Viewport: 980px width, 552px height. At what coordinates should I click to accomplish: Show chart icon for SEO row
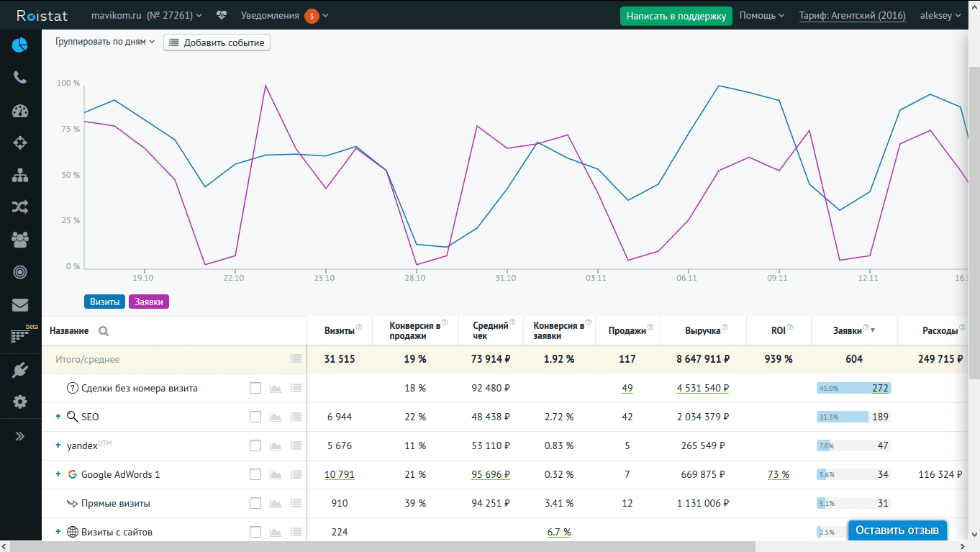pyautogui.click(x=275, y=417)
